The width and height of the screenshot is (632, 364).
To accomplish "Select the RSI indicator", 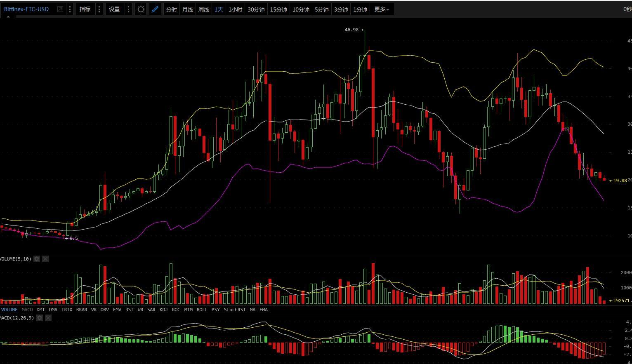I will point(130,310).
